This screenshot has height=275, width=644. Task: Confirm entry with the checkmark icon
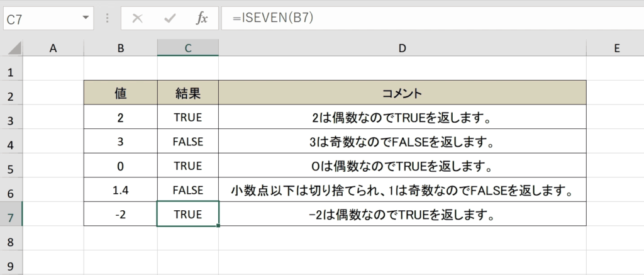click(x=170, y=18)
